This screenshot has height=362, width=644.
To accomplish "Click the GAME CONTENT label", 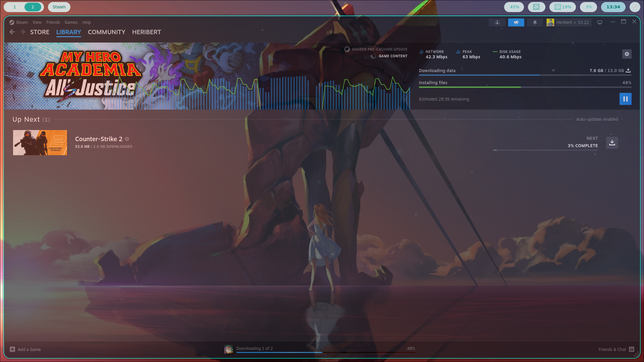I will [393, 56].
